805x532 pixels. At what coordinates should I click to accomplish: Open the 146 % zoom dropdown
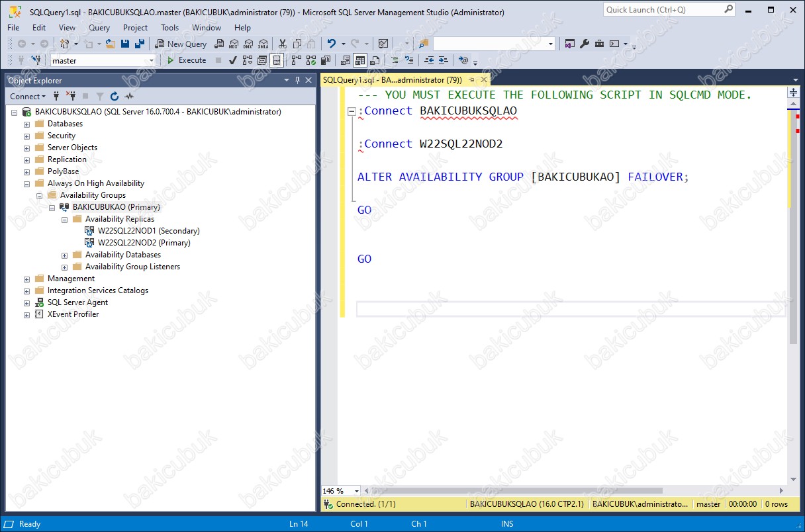(357, 491)
